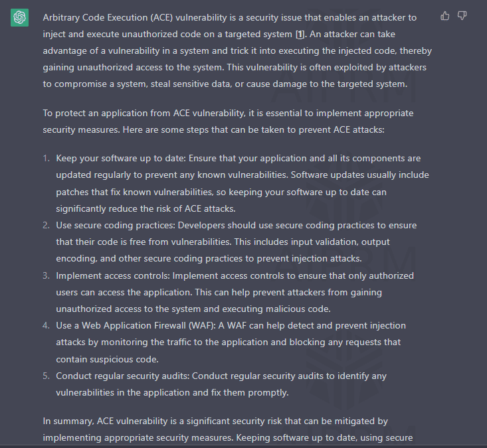This screenshot has width=487, height=448.
Task: Click the "Use secure coding practices" text
Action: (115, 226)
